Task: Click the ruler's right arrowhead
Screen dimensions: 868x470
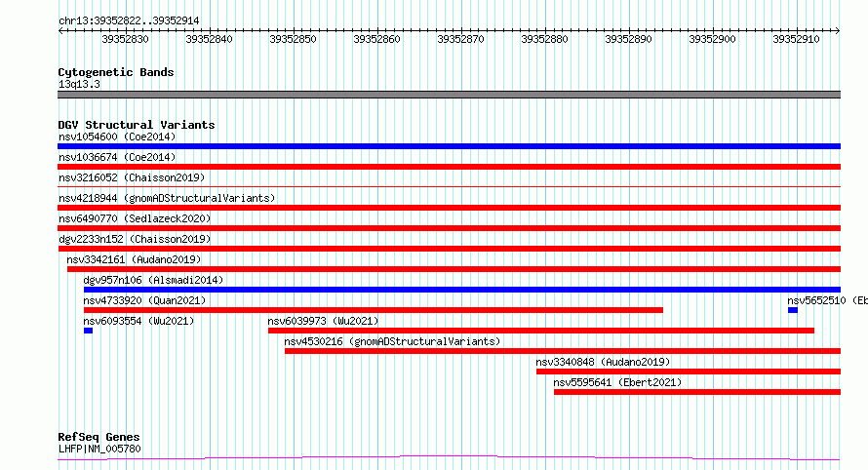Action: coord(838,30)
